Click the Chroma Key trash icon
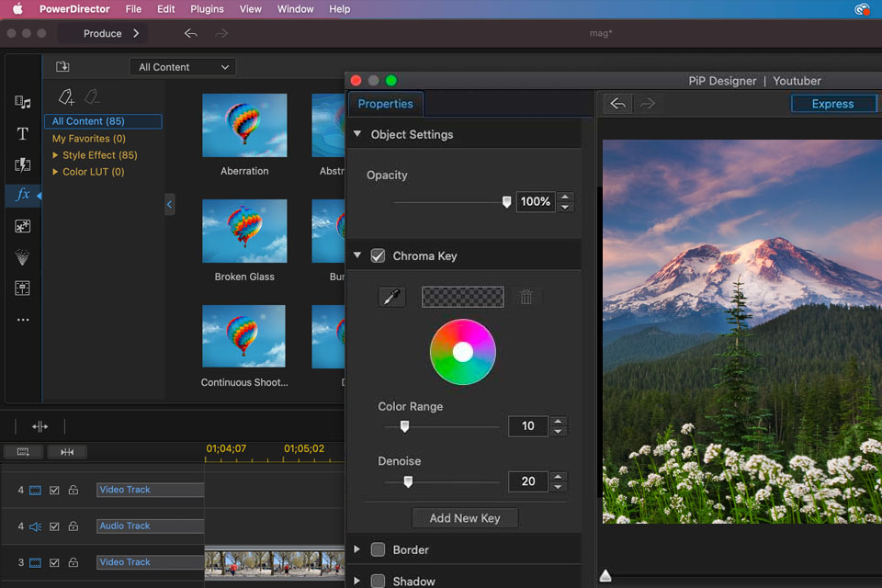The height and width of the screenshot is (588, 882). [526, 297]
